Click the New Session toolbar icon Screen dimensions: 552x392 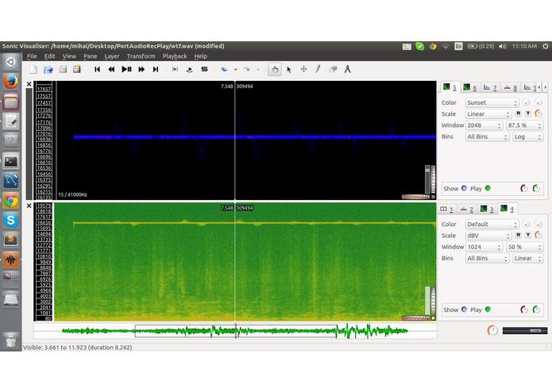33,69
